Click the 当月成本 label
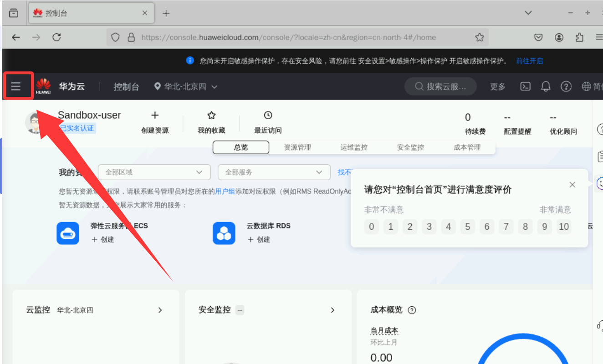This screenshot has width=603, height=364. pos(384,330)
